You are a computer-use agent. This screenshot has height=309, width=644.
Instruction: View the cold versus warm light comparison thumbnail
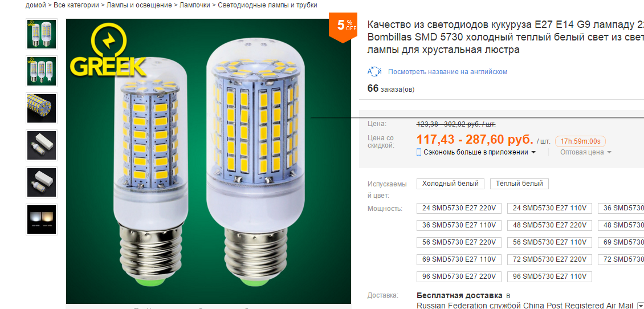(x=42, y=219)
